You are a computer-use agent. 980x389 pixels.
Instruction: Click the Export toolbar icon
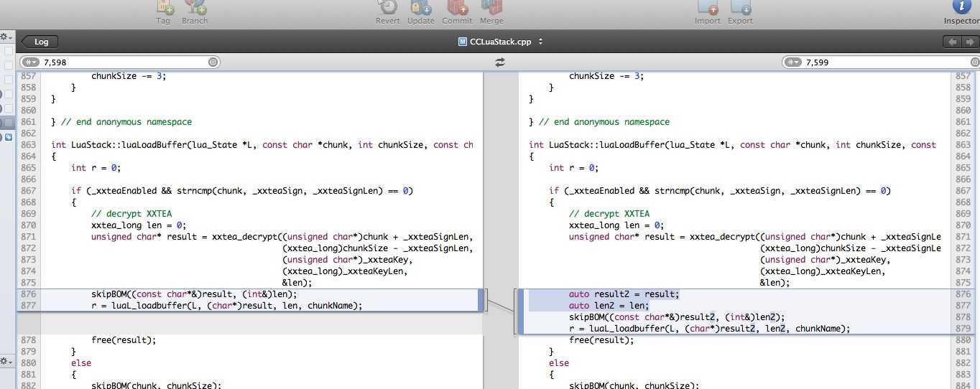tap(740, 8)
